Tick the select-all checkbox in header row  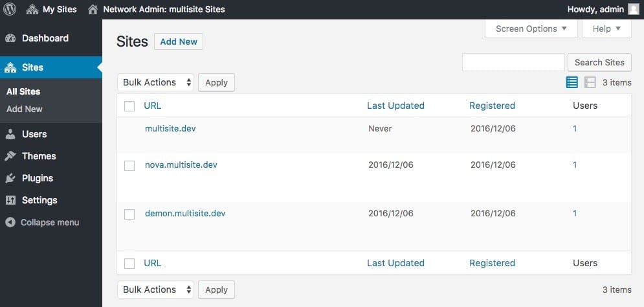tap(129, 106)
